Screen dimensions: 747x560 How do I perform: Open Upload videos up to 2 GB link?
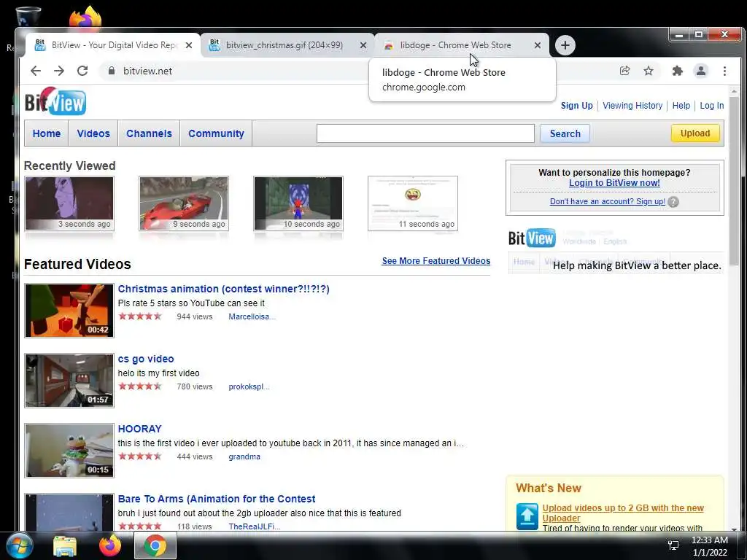tap(623, 513)
